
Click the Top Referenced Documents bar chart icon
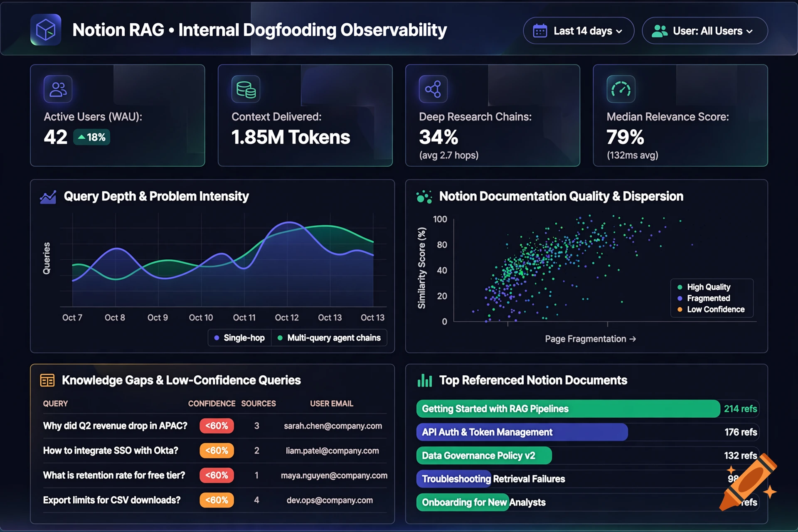pyautogui.click(x=425, y=380)
